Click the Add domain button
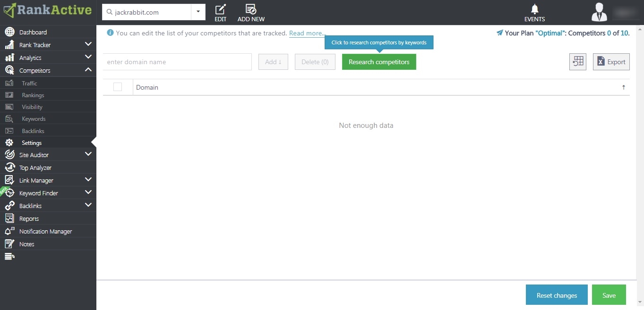Screen dimensions: 644x310 click(x=273, y=62)
